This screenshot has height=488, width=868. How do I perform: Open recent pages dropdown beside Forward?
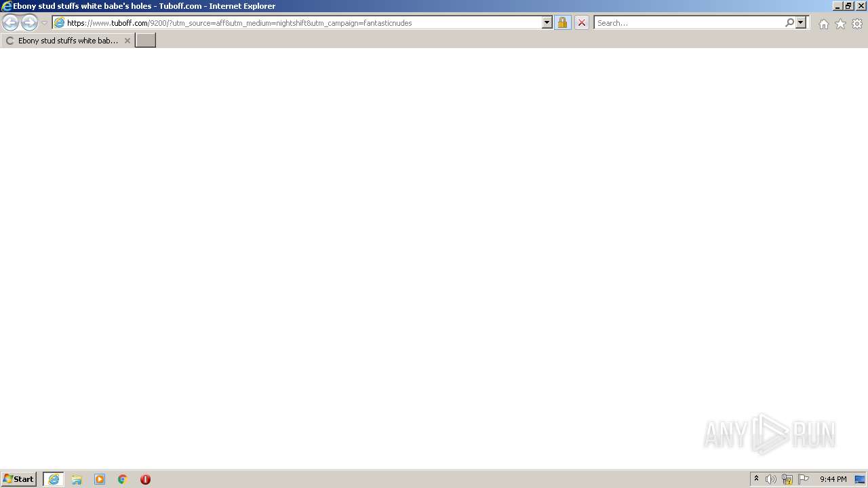(44, 23)
